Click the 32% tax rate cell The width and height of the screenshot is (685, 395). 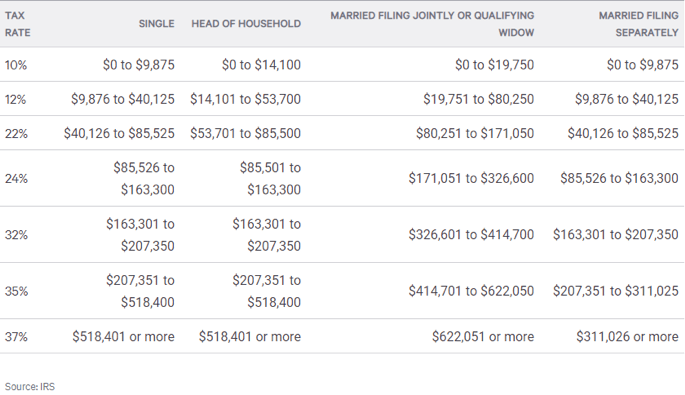tap(16, 235)
